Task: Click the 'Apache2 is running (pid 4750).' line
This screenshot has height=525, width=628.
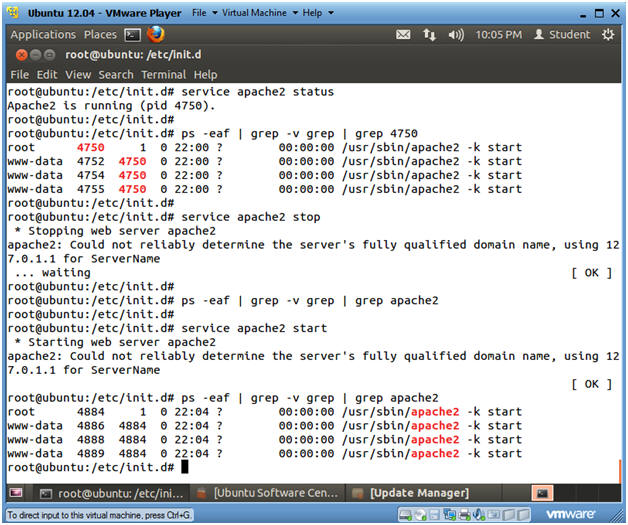Action: click(x=111, y=106)
